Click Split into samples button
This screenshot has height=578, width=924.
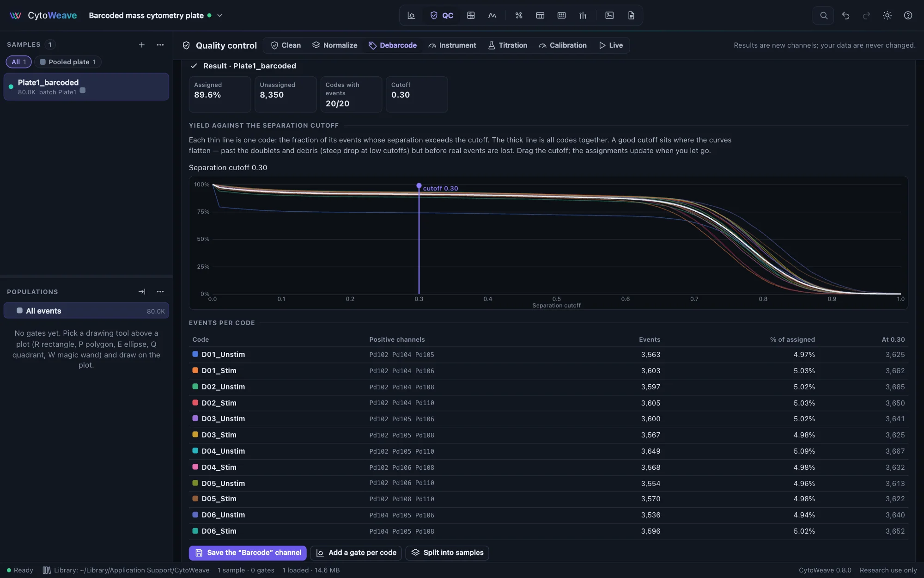[x=447, y=553]
